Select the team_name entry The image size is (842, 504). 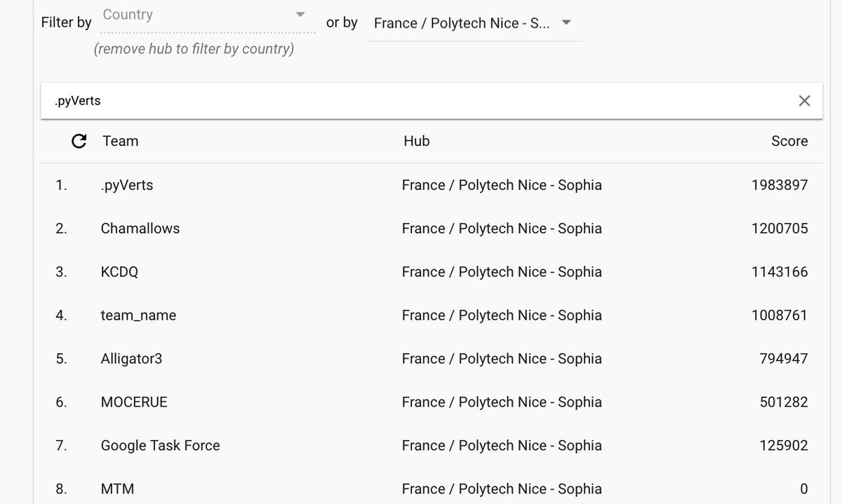pos(138,315)
